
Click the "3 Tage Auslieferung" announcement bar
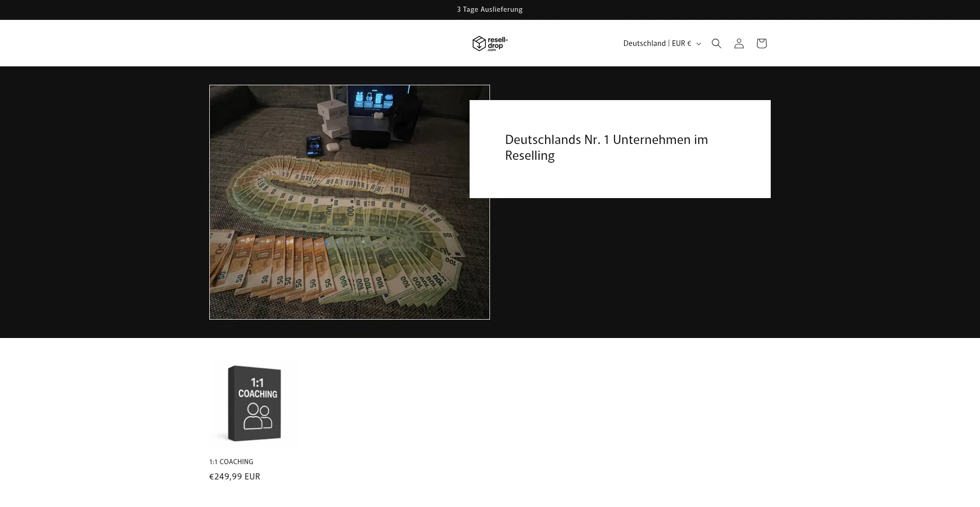(489, 9)
